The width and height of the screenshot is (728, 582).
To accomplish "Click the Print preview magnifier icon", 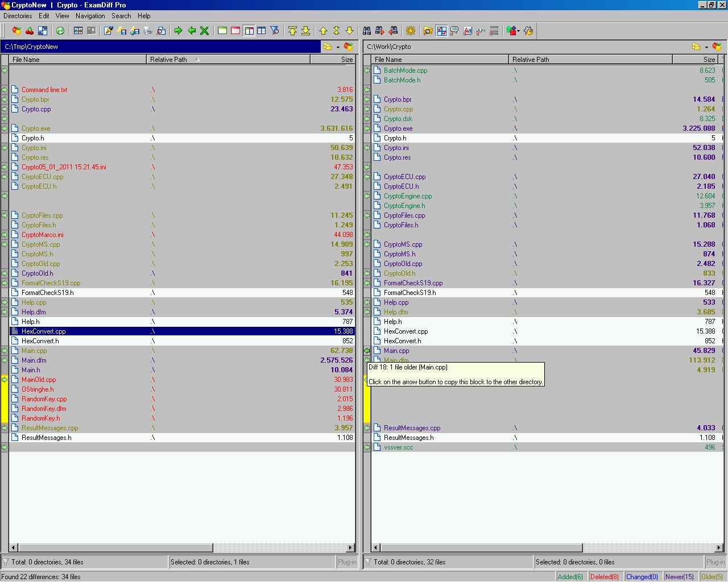I will 161,31.
